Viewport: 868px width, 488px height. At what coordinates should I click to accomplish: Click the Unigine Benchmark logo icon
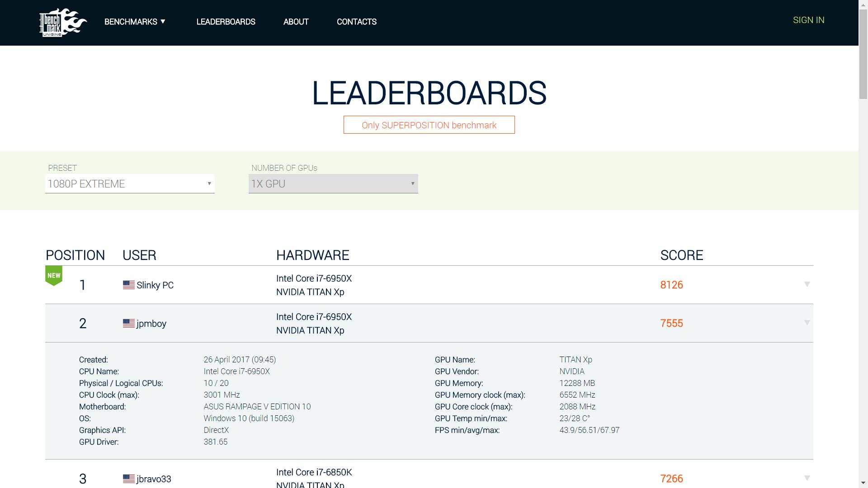click(62, 23)
